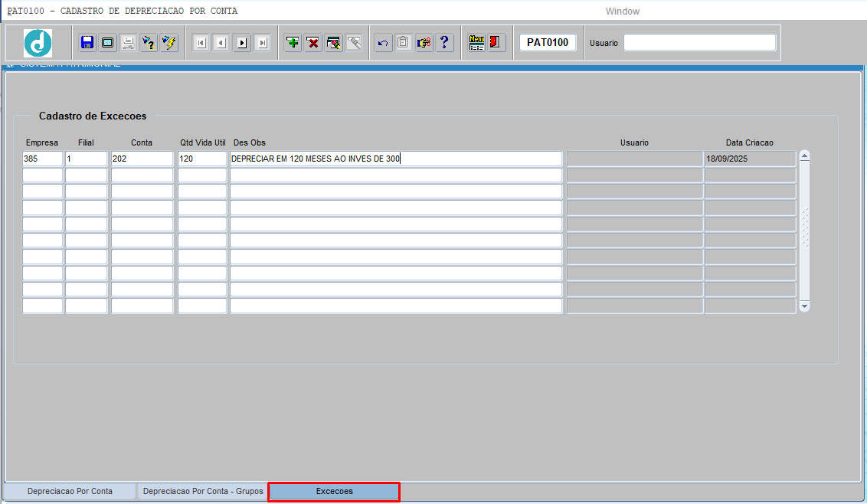The width and height of the screenshot is (867, 504).
Task: Go to the first record
Action: (x=201, y=43)
